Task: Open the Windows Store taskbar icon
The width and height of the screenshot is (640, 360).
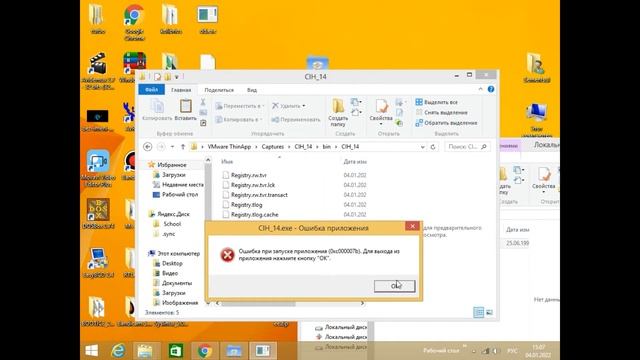Action: tap(176, 351)
